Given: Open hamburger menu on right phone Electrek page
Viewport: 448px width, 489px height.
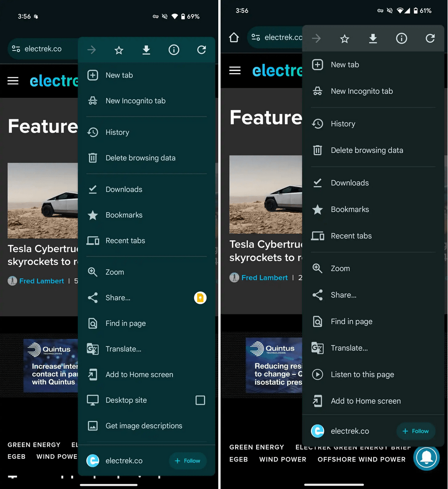Looking at the screenshot, I should click(x=235, y=70).
